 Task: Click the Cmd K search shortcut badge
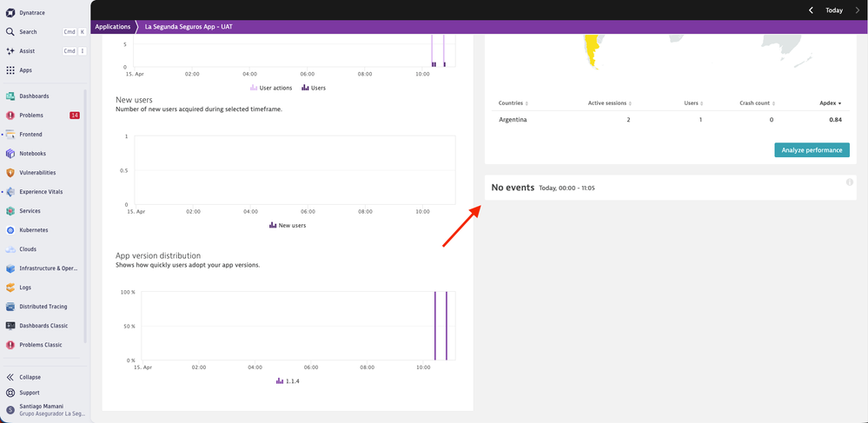(75, 31)
